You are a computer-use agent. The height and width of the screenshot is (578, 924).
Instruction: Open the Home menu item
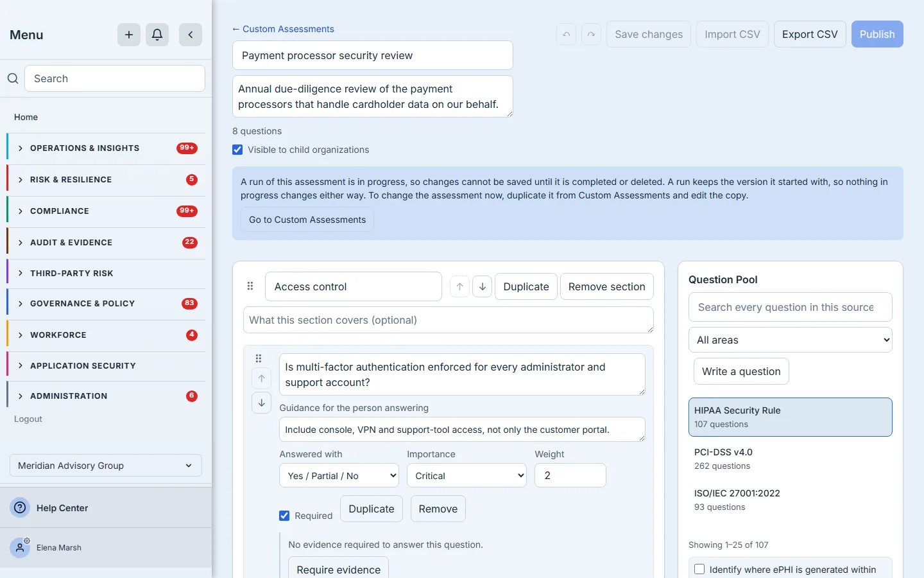coord(26,117)
